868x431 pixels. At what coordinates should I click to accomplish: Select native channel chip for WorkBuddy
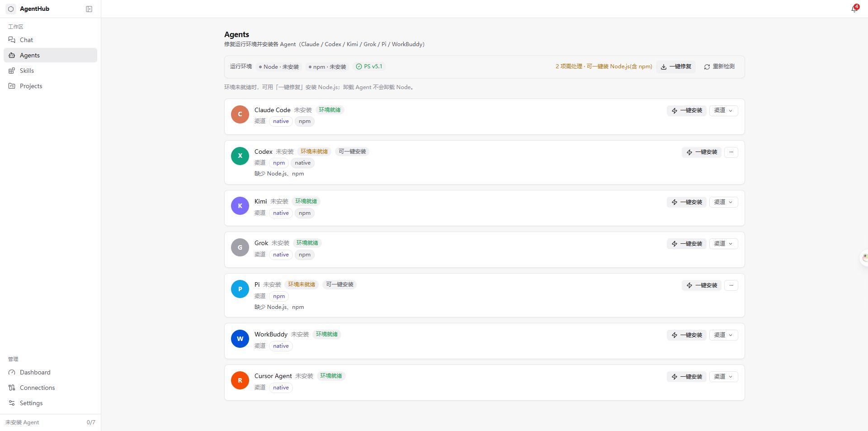pyautogui.click(x=281, y=346)
